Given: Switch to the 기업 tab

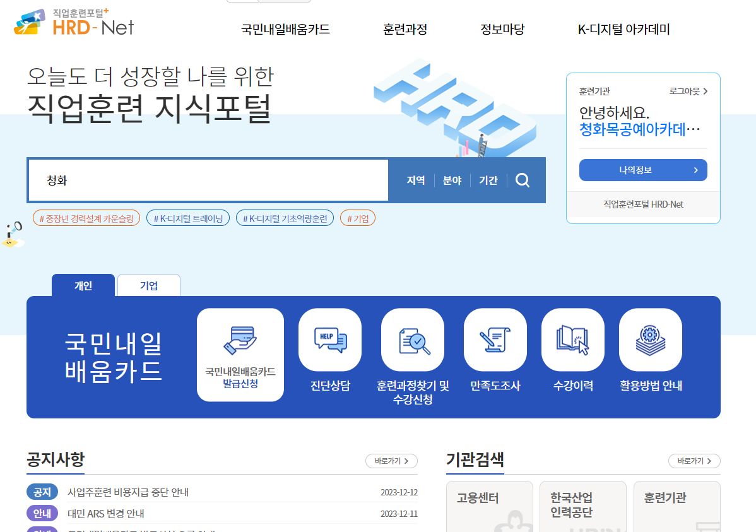Looking at the screenshot, I should coord(149,285).
